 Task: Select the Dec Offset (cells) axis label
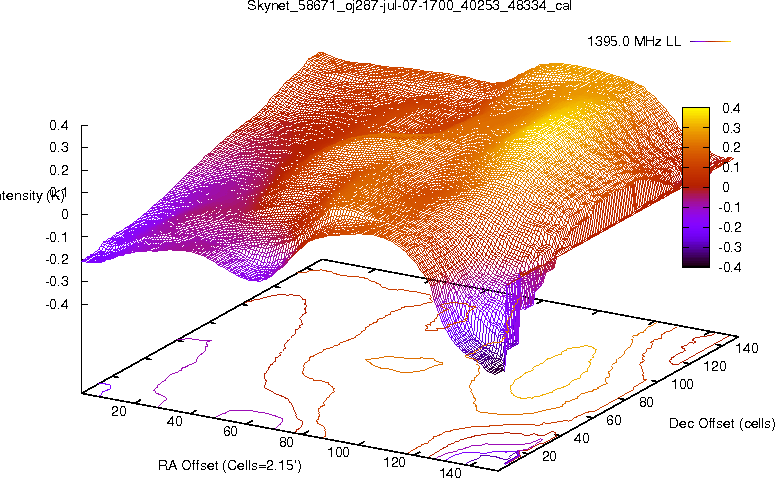tap(722, 424)
